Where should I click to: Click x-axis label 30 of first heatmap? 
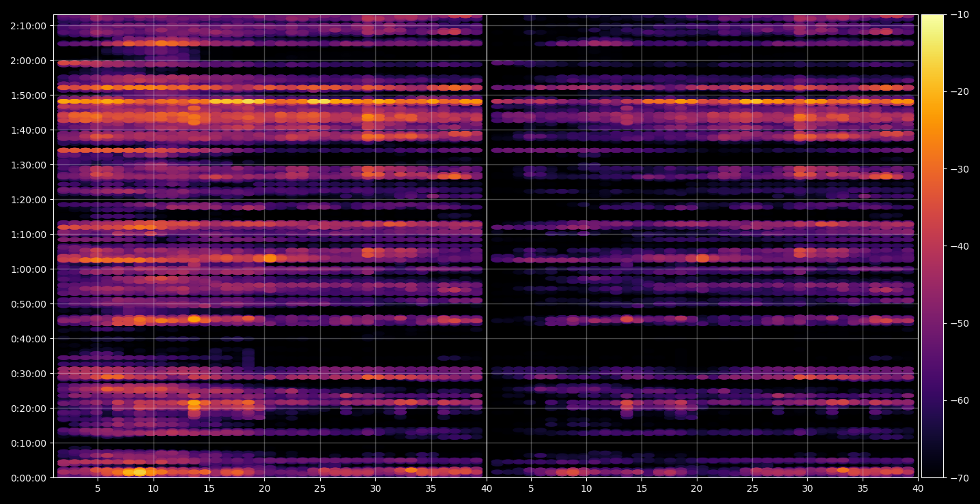click(375, 488)
